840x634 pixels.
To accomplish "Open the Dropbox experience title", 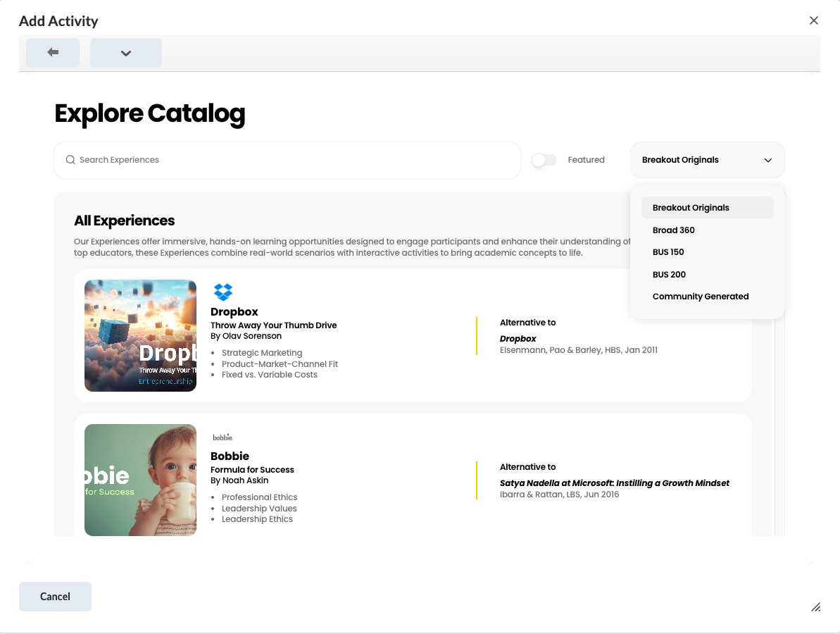I will [234, 312].
